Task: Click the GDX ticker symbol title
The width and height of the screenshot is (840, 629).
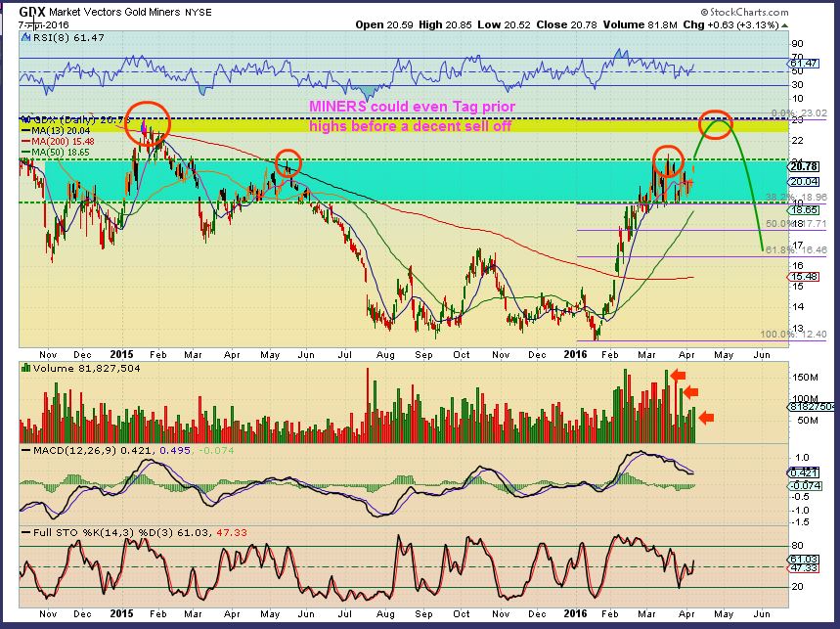Action: 32,12
